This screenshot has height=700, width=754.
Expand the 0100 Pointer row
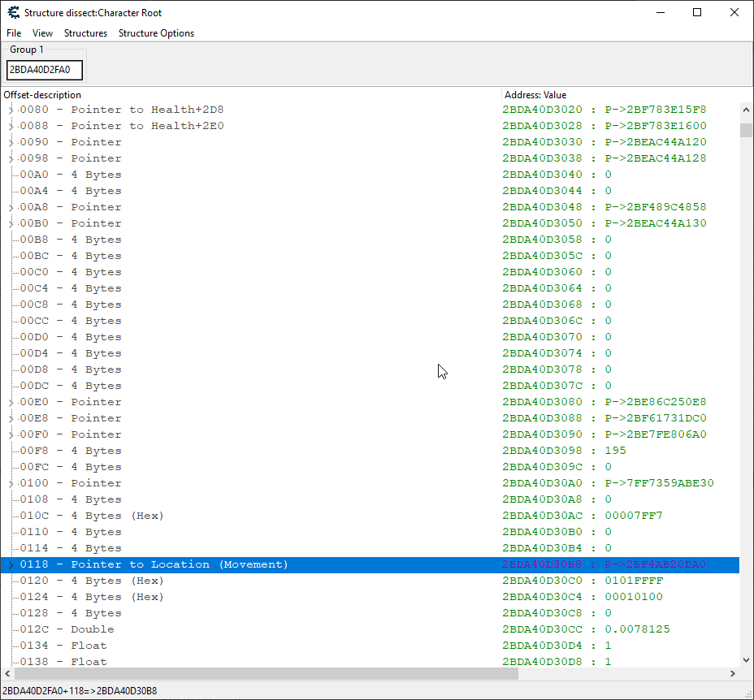11,483
